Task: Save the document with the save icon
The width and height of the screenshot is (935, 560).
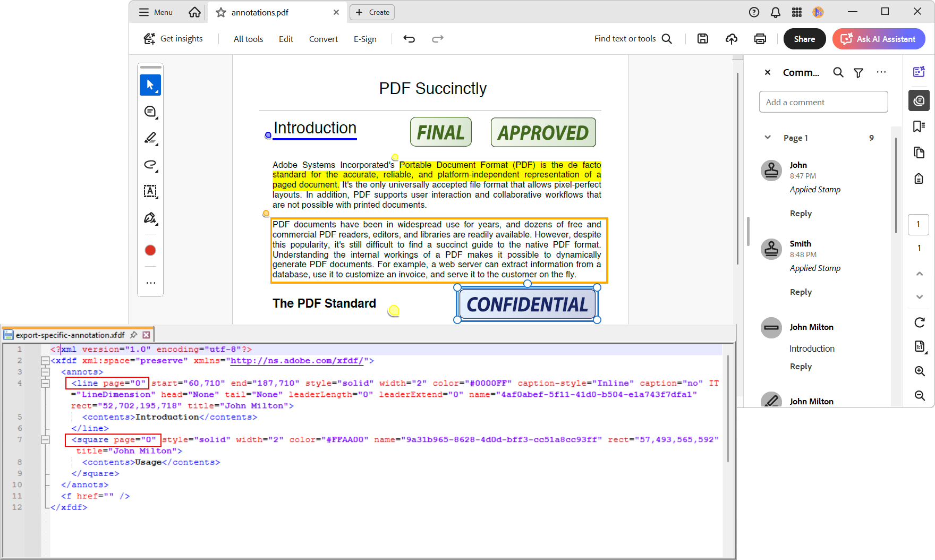Action: pos(702,39)
